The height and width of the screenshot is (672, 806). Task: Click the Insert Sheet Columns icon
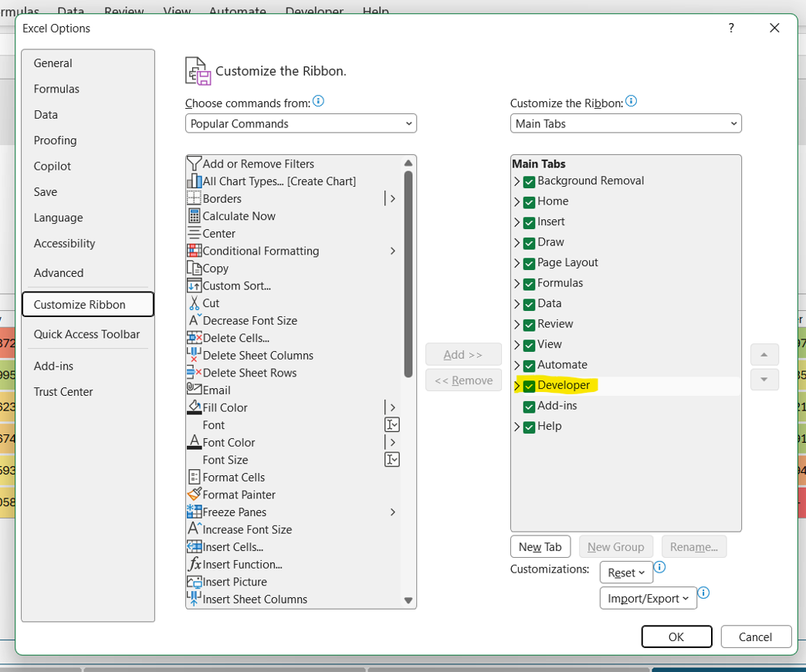(x=194, y=599)
